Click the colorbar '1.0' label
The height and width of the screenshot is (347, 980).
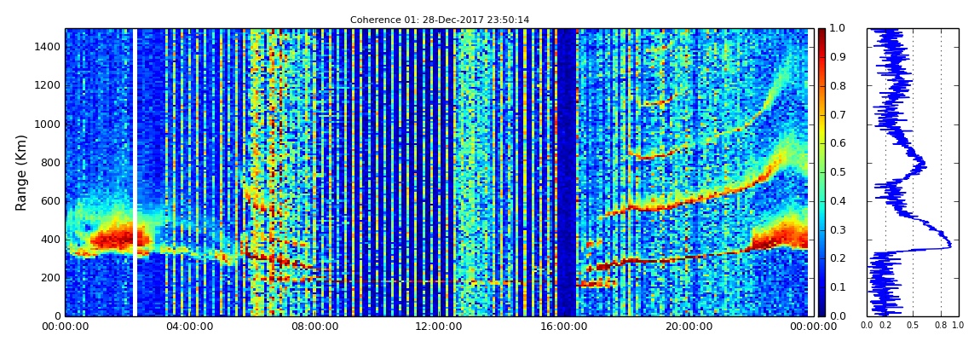click(836, 29)
